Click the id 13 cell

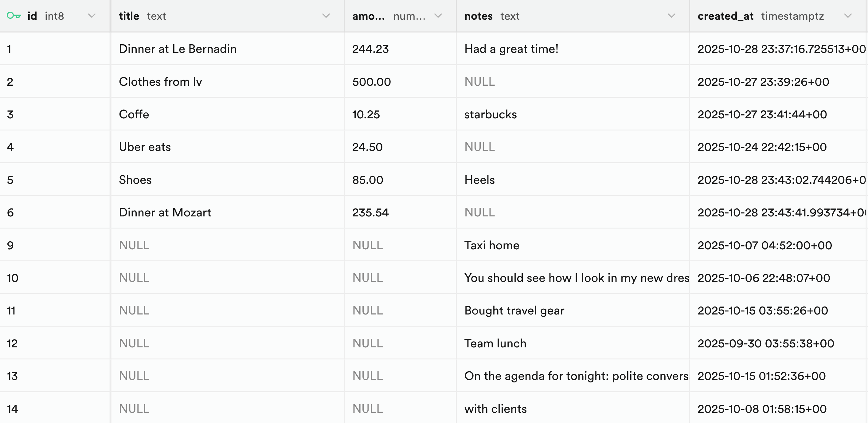tap(12, 376)
